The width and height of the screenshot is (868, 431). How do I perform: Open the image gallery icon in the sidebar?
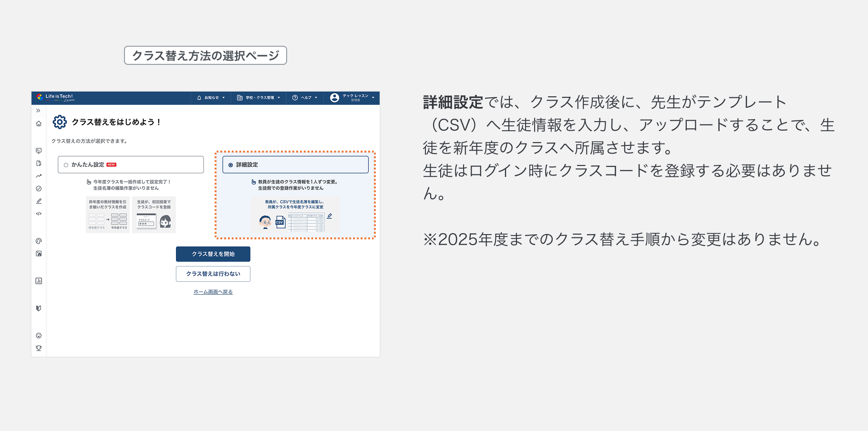(39, 253)
